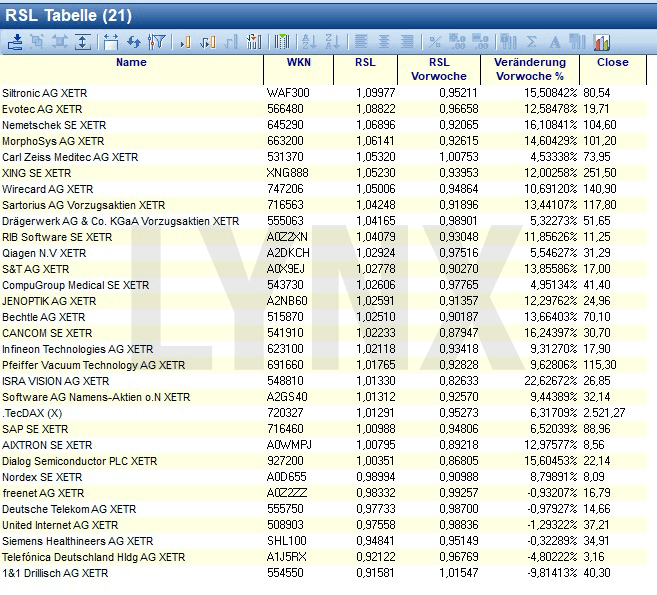Screen dimensions: 657x595
Task: Click the decrease decimal places icon
Action: 480,42
